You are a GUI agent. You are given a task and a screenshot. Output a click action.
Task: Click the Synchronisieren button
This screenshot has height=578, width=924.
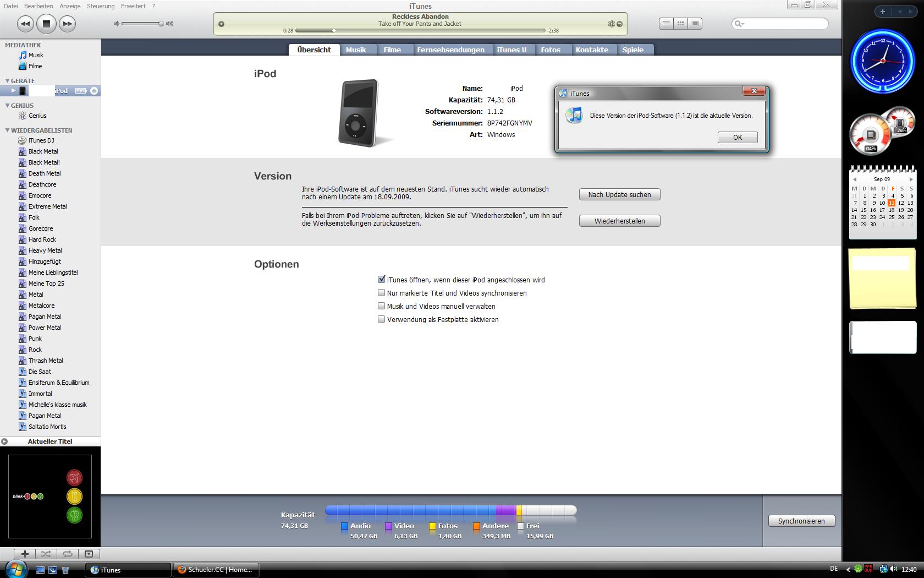[x=801, y=521]
